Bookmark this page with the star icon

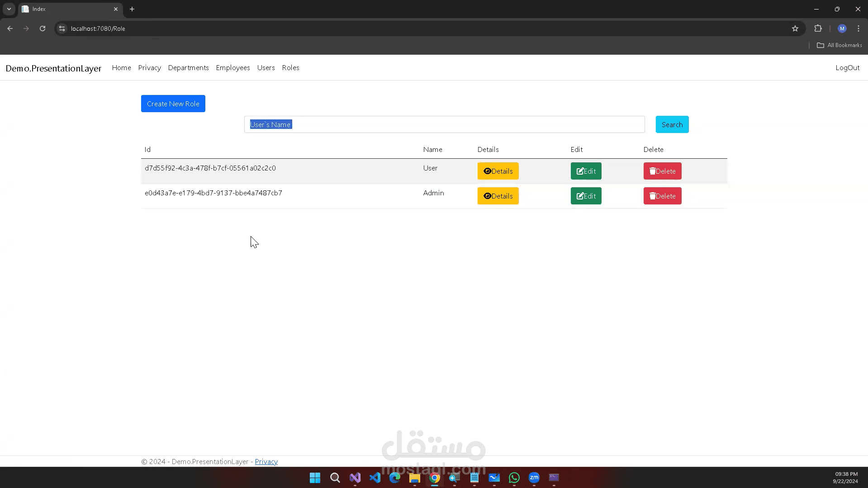click(795, 28)
